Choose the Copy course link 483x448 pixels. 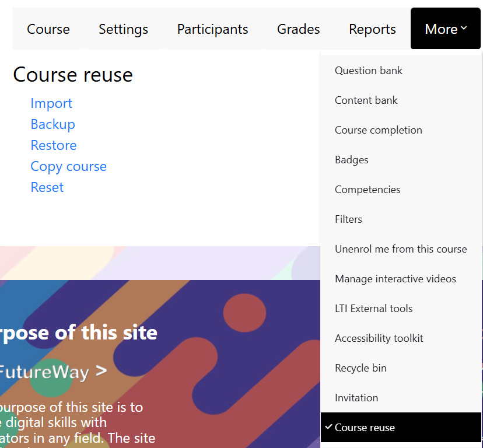pyautogui.click(x=69, y=166)
